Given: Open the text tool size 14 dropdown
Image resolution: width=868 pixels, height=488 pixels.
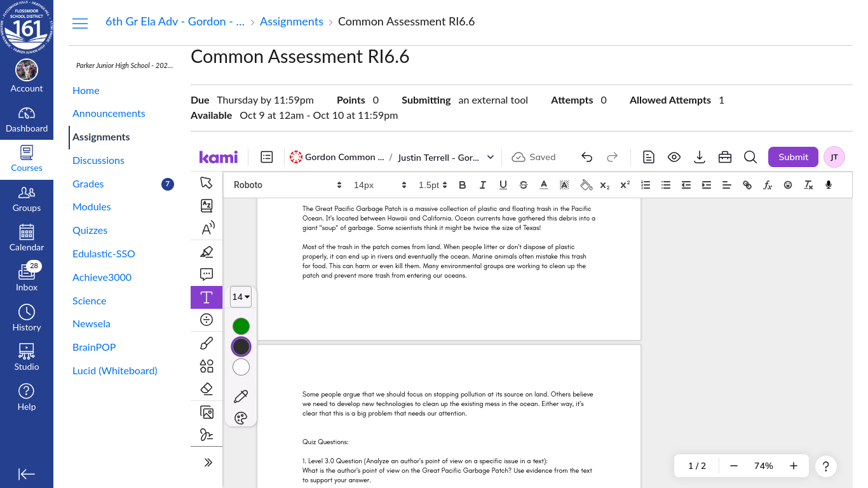Looking at the screenshot, I should tap(241, 297).
